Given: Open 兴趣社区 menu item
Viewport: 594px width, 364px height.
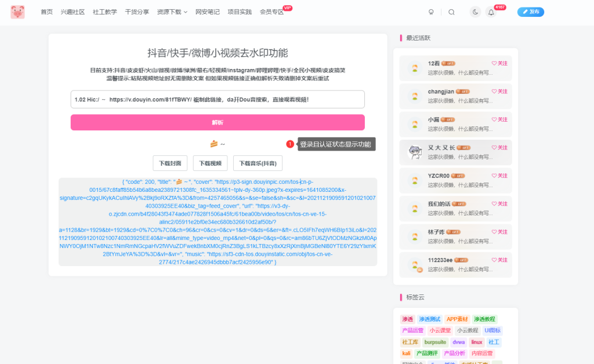Looking at the screenshot, I should tap(73, 12).
